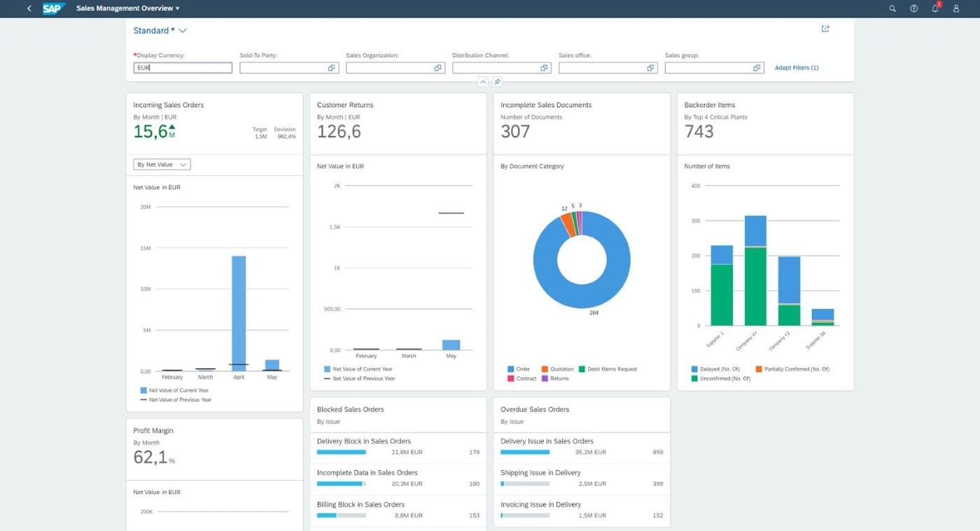Open the user profile icon
The image size is (980, 531).
(956, 8)
